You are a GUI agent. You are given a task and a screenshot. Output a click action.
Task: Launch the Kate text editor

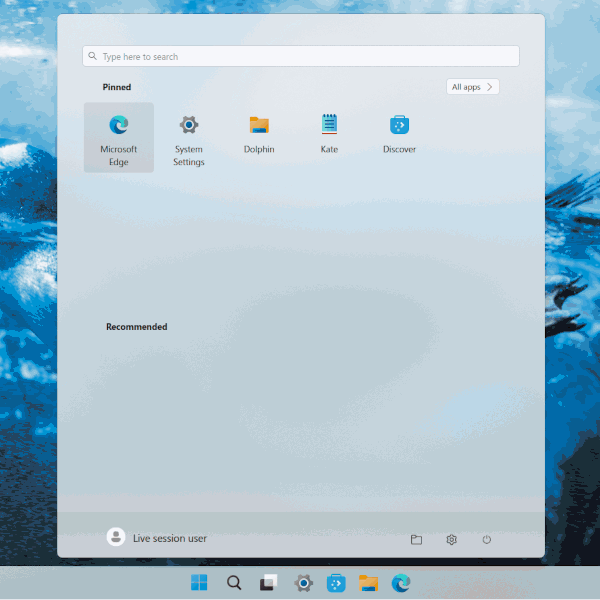pyautogui.click(x=329, y=136)
